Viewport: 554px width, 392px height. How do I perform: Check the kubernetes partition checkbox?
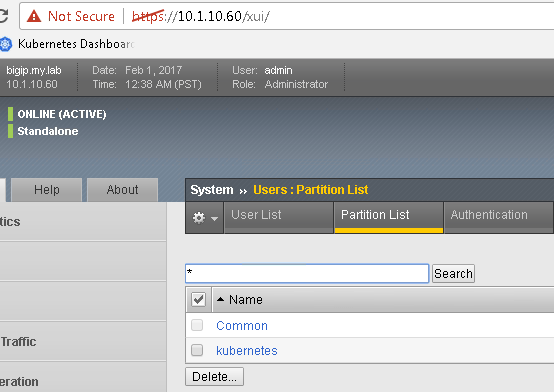click(197, 350)
